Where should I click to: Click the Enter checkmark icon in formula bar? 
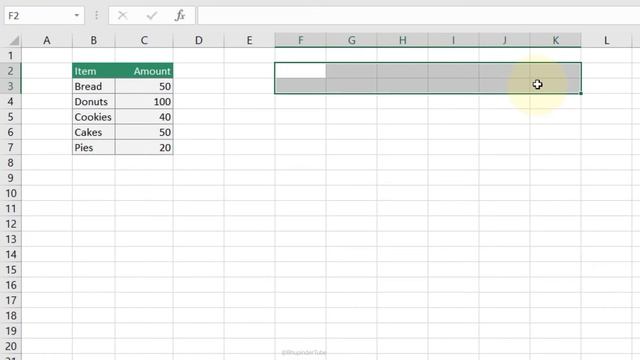(152, 16)
